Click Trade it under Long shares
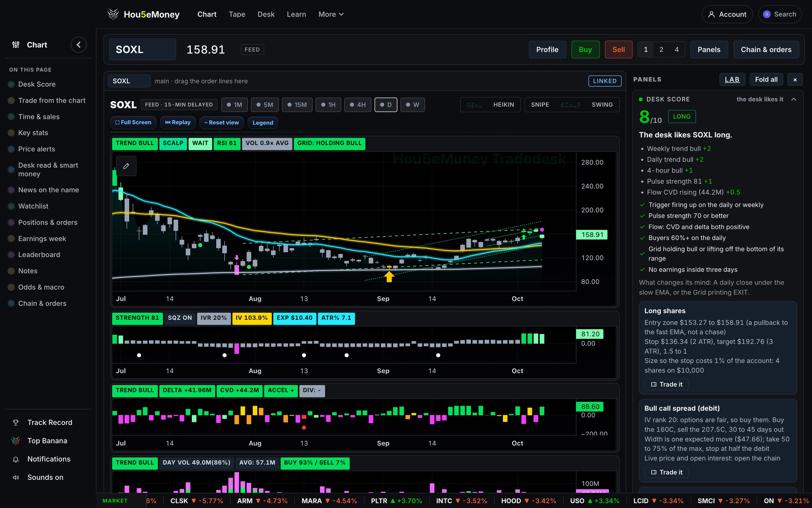Viewport: 812px width, 508px height. click(x=667, y=384)
